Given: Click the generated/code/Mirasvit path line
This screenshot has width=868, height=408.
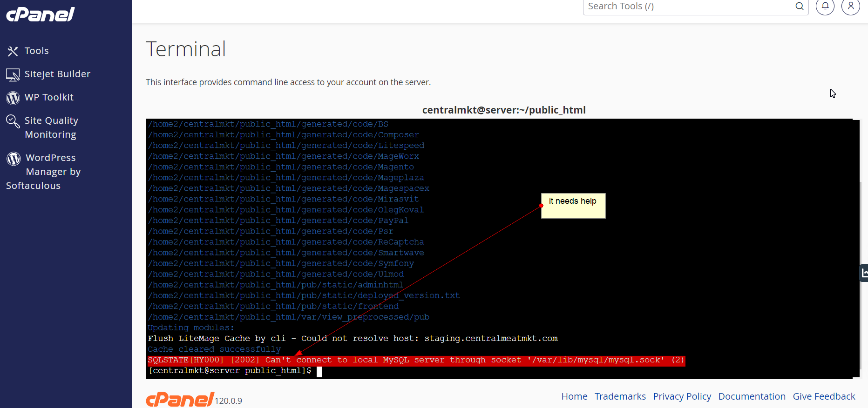Looking at the screenshot, I should click(283, 199).
